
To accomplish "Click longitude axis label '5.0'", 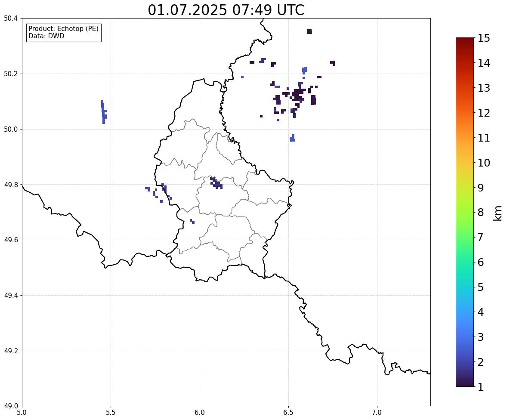I will point(22,413).
